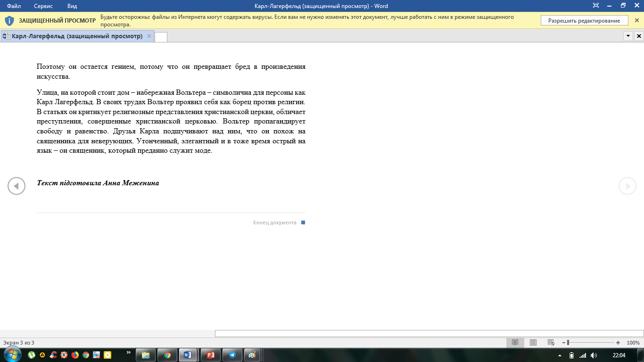The image size is (644, 362).
Task: Click the zoom slider handle
Action: click(568, 343)
